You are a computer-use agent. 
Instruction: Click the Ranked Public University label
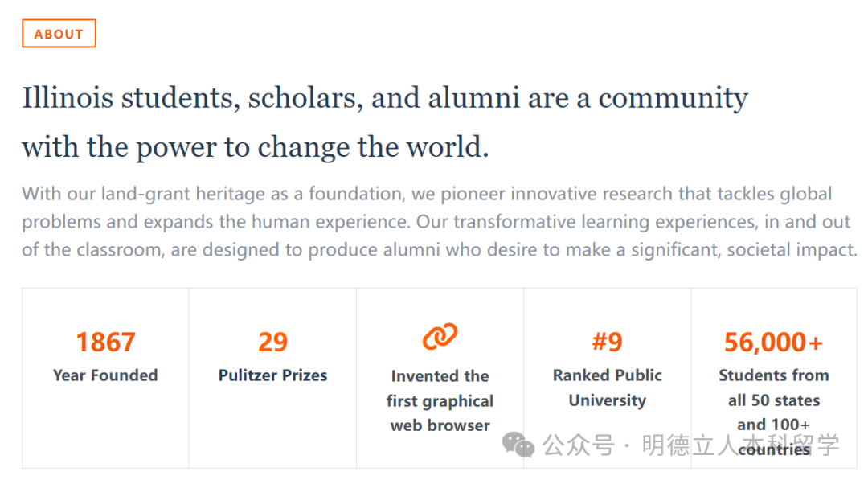pyautogui.click(x=608, y=388)
